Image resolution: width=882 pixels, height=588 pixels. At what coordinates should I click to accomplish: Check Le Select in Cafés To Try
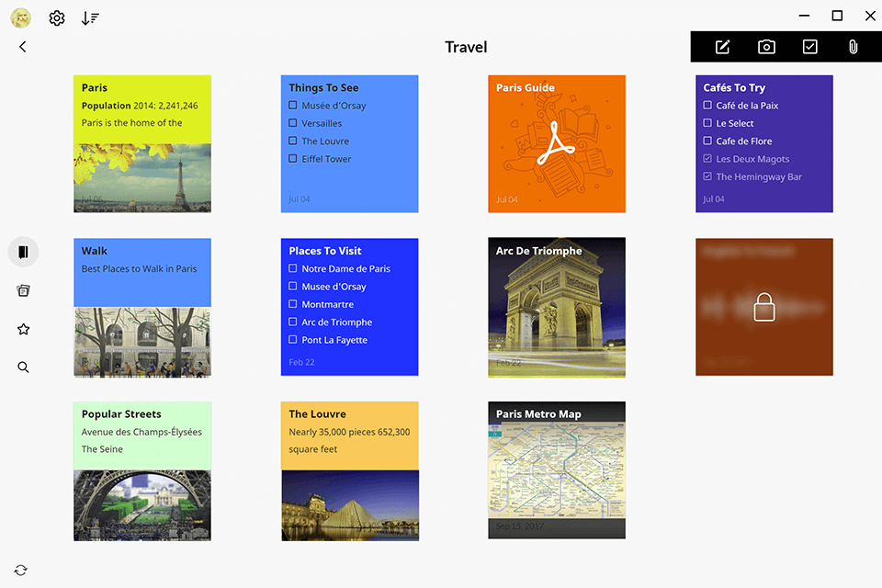point(707,123)
